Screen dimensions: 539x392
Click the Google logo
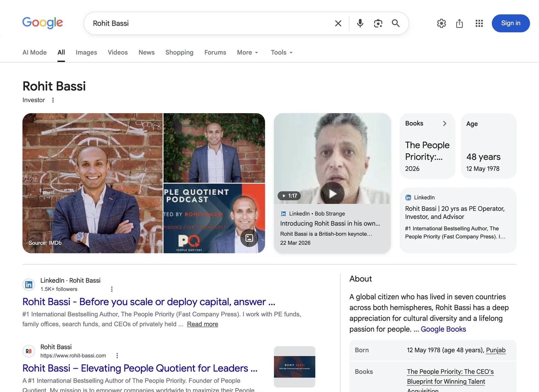click(42, 23)
